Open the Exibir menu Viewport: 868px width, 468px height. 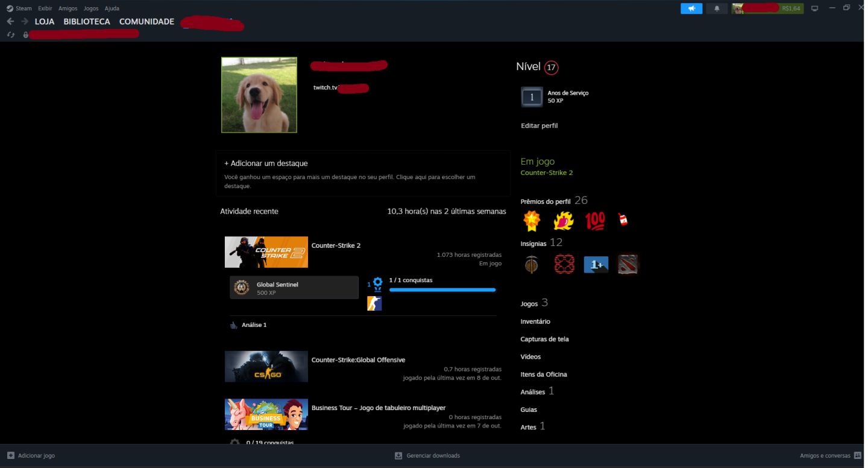(x=45, y=8)
